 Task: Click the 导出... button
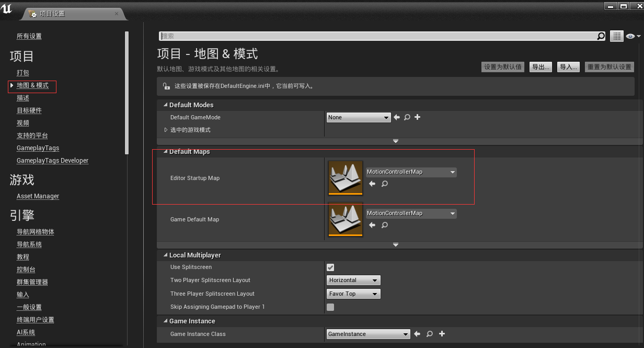tap(540, 67)
